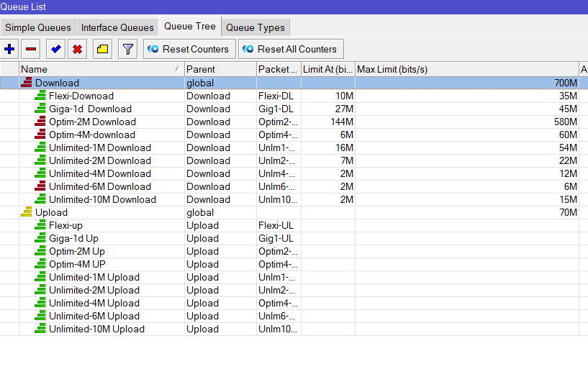This screenshot has height=382, width=588.
Task: Select Giga-1d Download queue name
Action: click(90, 109)
